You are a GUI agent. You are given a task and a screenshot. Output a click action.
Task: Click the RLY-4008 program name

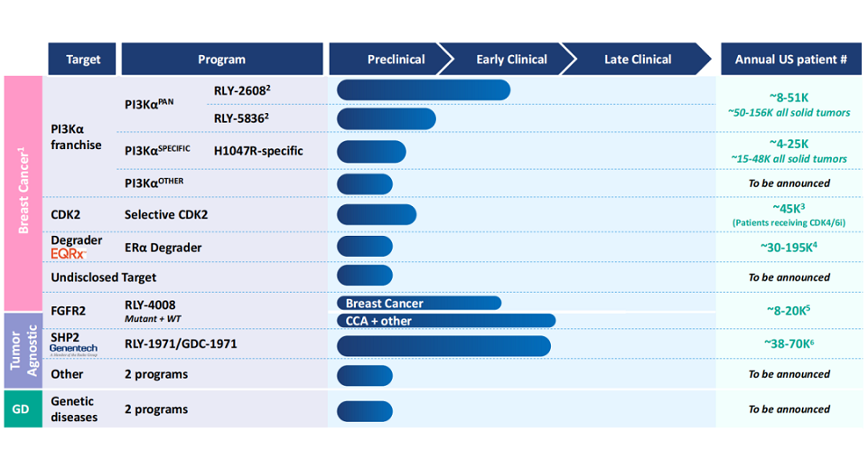click(150, 305)
